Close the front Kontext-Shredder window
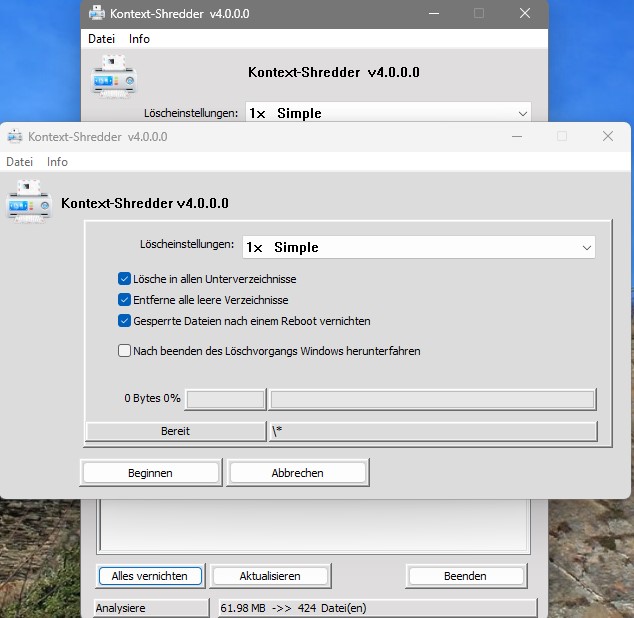 (608, 136)
